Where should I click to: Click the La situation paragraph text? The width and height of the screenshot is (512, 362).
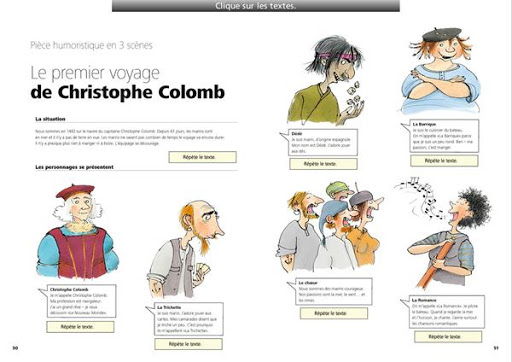click(x=130, y=137)
